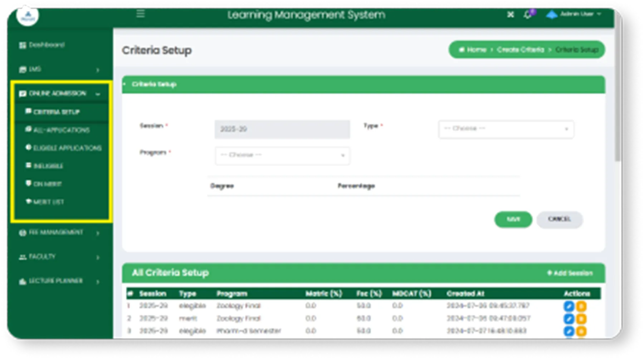Open the Ineligible applications section

point(48,166)
